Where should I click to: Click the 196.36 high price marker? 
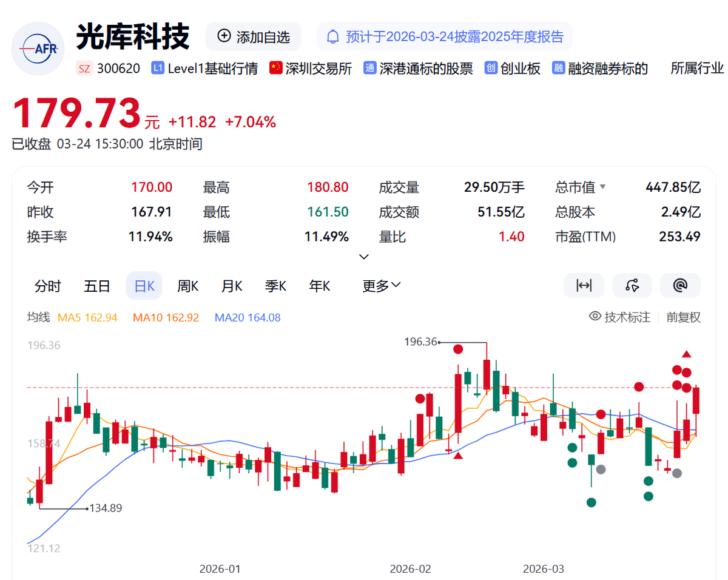tap(420, 342)
